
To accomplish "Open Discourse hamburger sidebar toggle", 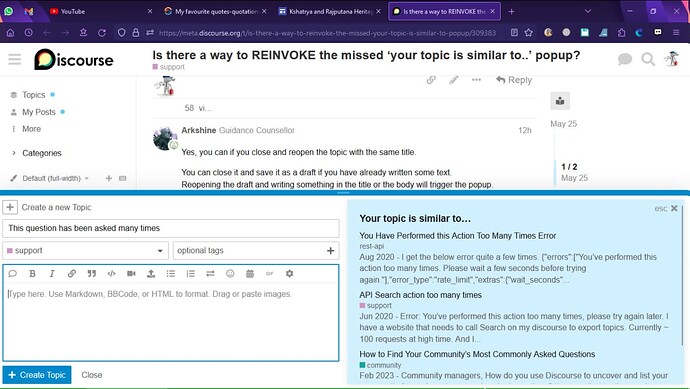I will click(x=15, y=59).
